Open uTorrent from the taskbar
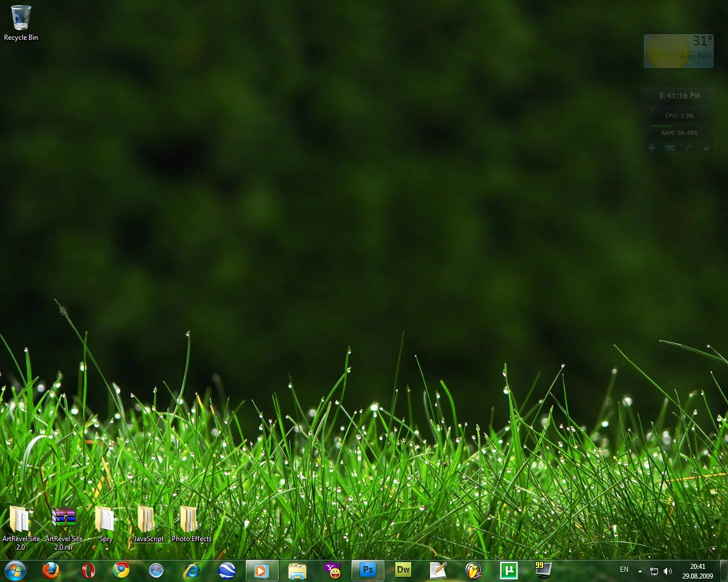Image resolution: width=728 pixels, height=582 pixels. (x=508, y=570)
